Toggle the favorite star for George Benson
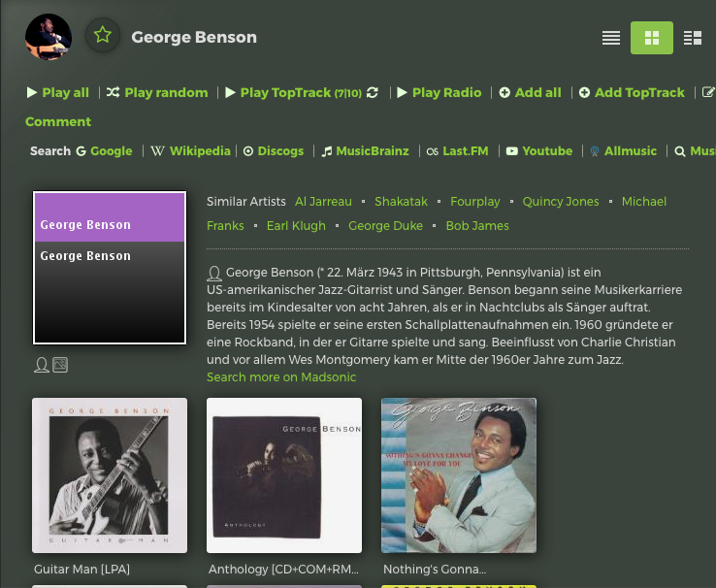The width and height of the screenshot is (716, 588). [103, 35]
